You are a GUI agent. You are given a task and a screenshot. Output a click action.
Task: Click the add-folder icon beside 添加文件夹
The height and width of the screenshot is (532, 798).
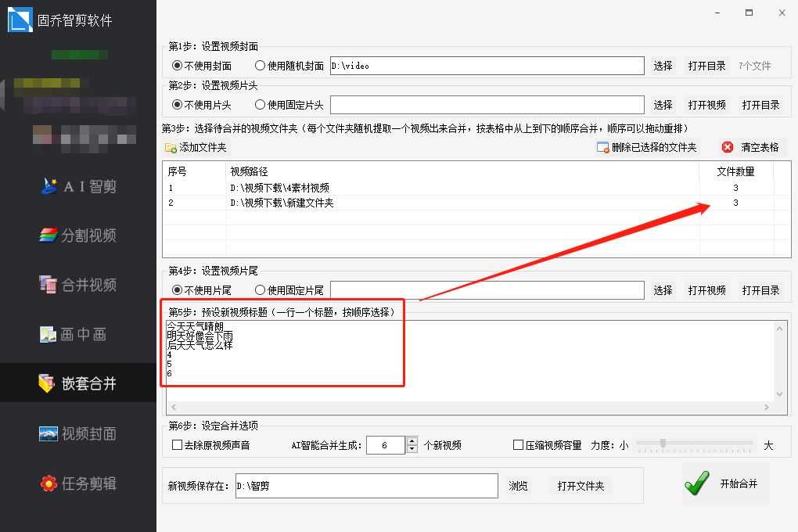(x=171, y=148)
